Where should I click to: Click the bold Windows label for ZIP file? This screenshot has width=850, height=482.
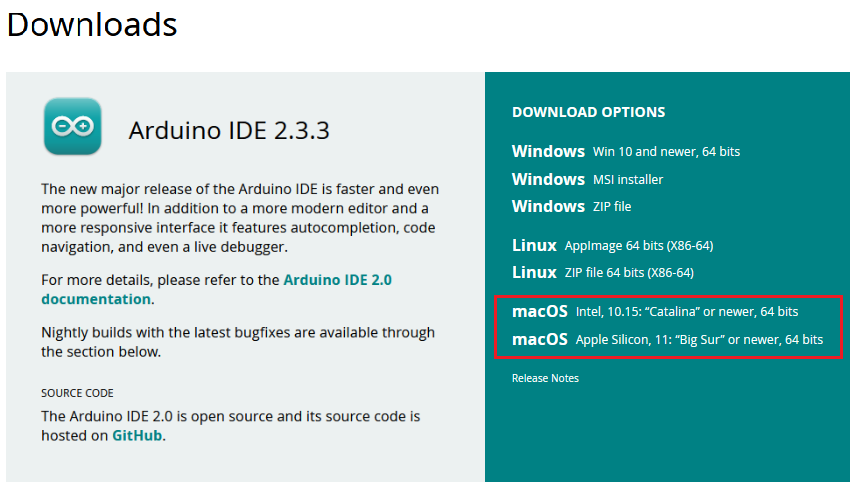[548, 207]
